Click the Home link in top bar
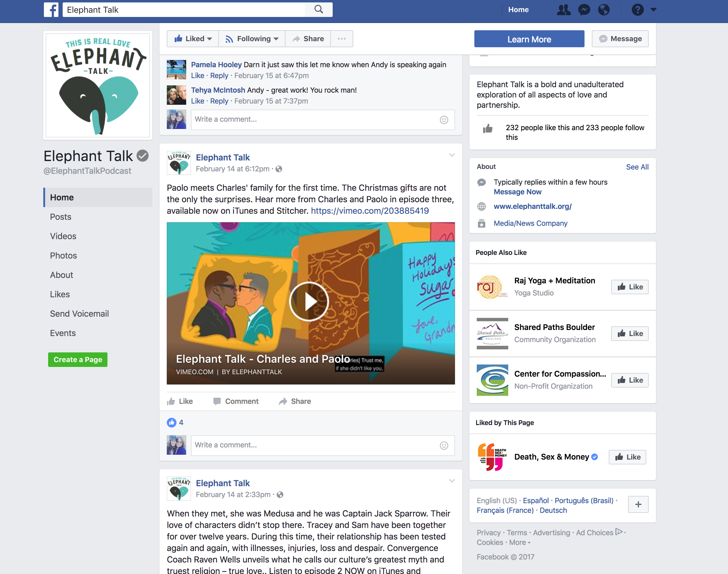This screenshot has width=728, height=574. [518, 10]
